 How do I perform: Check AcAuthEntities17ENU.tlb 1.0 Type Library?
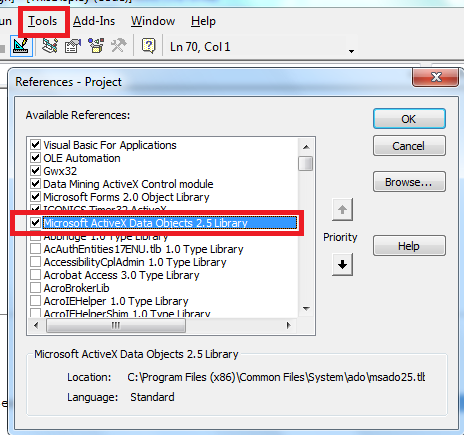click(35, 249)
